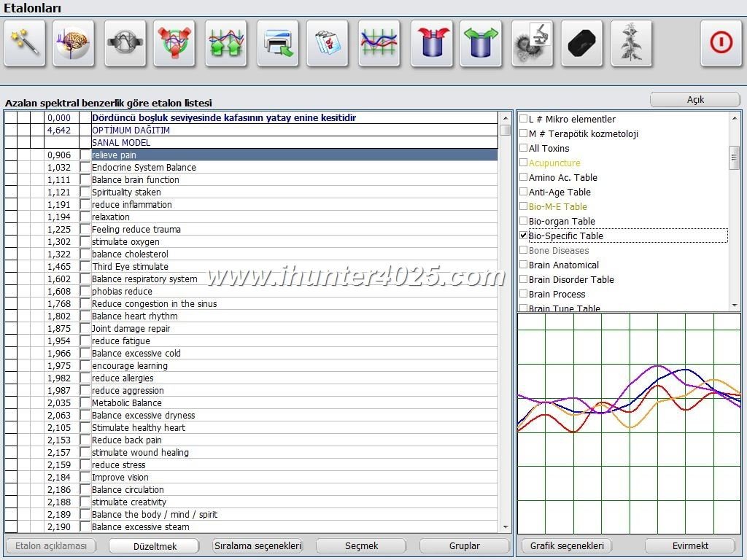The width and height of the screenshot is (747, 560).
Task: Select the 'relieve pain' list row
Action: coord(292,155)
